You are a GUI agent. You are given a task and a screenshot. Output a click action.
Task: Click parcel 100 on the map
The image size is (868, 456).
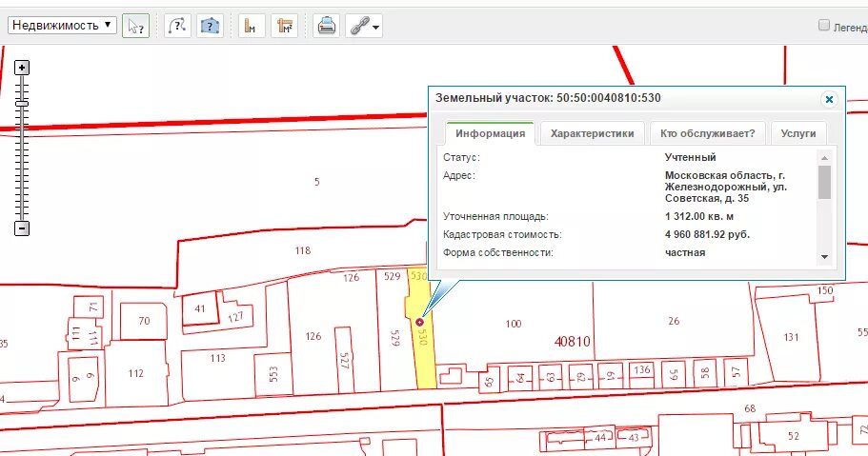click(x=514, y=324)
